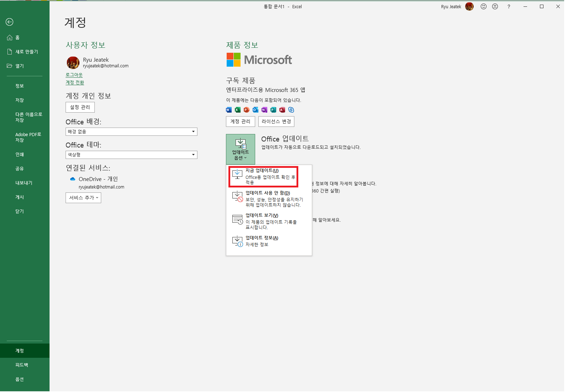
Task: Open the 게시 tab in sidebar
Action: point(25,197)
